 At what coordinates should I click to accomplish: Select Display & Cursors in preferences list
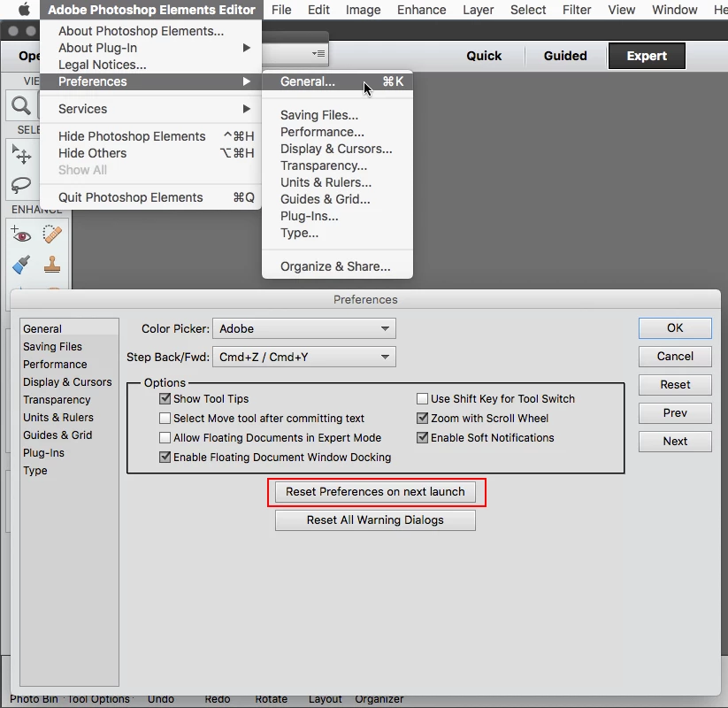(69, 381)
